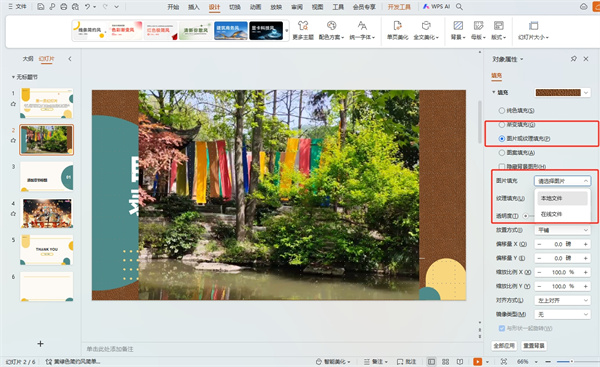Check the 隐藏背景图形 checkbox

pyautogui.click(x=502, y=166)
